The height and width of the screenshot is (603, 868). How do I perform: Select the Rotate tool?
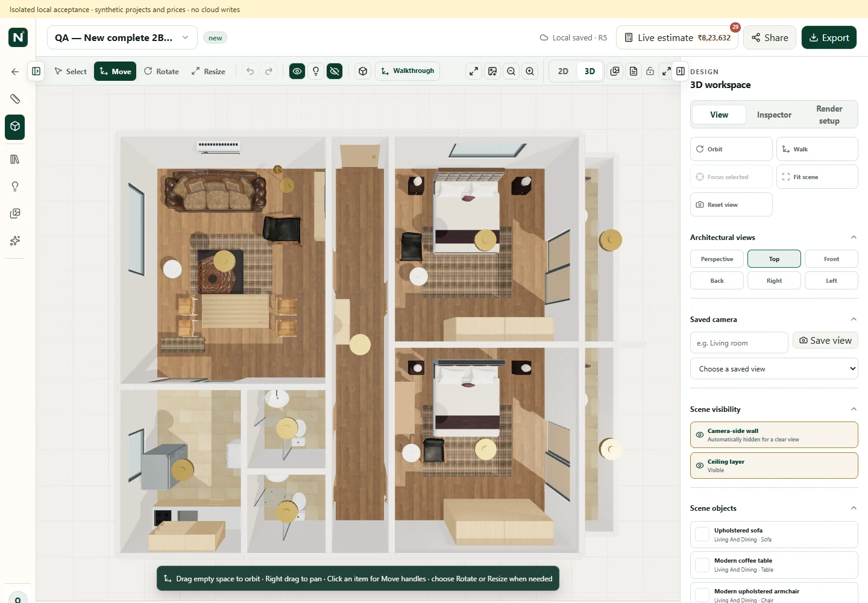(x=161, y=71)
